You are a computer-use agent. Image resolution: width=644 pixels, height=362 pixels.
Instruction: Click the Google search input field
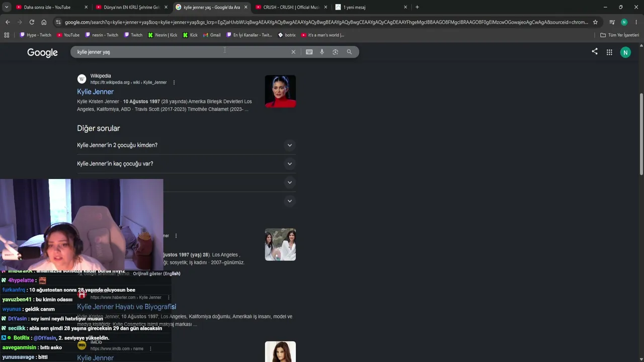pyautogui.click(x=181, y=52)
